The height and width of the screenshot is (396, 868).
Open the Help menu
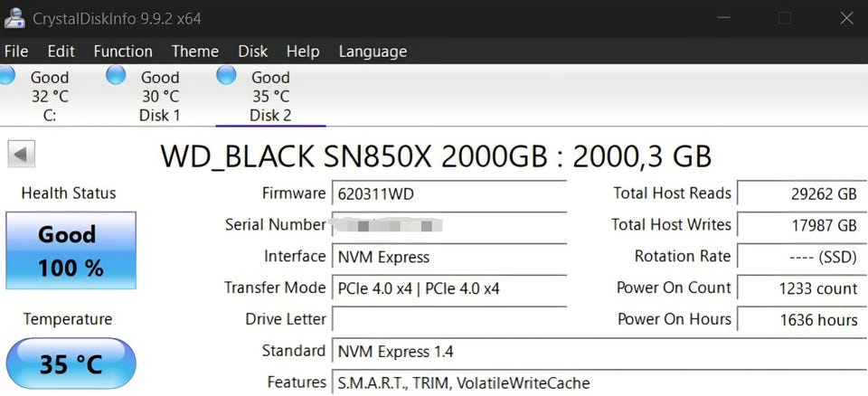pyautogui.click(x=303, y=52)
